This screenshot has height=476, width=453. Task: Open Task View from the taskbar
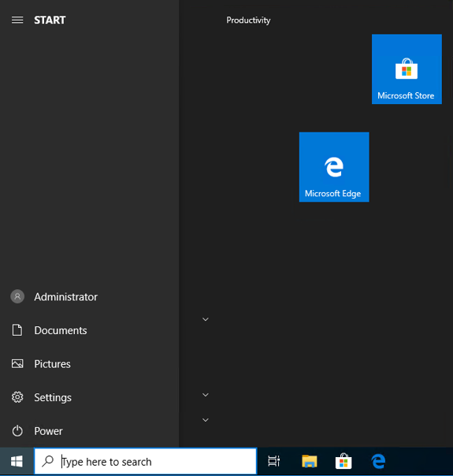click(x=273, y=462)
